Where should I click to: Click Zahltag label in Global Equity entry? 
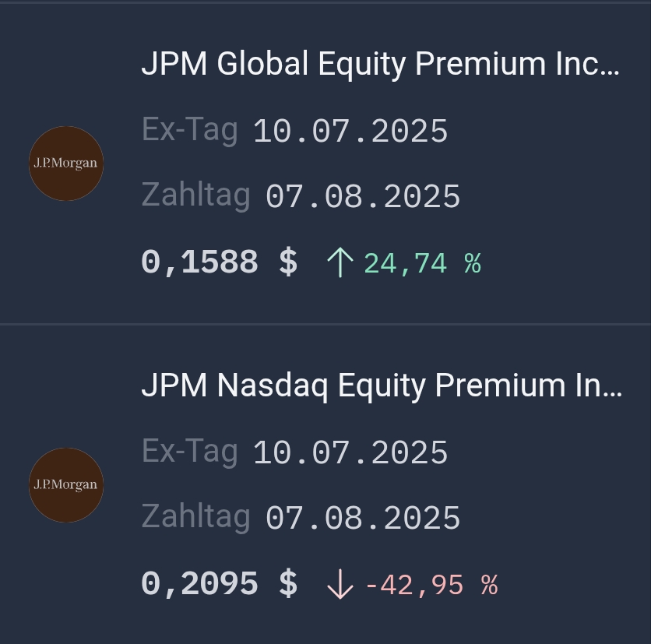(196, 195)
